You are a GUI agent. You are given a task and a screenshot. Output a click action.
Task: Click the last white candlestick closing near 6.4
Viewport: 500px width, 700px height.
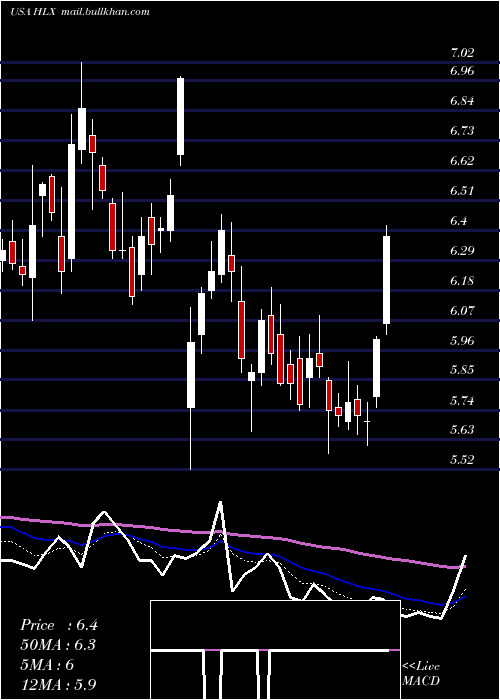click(x=386, y=280)
